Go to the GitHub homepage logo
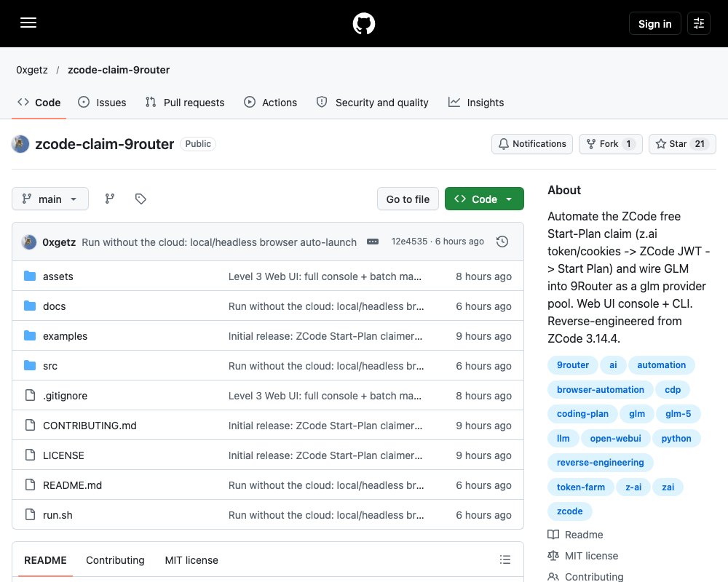728x582 pixels. [x=364, y=23]
